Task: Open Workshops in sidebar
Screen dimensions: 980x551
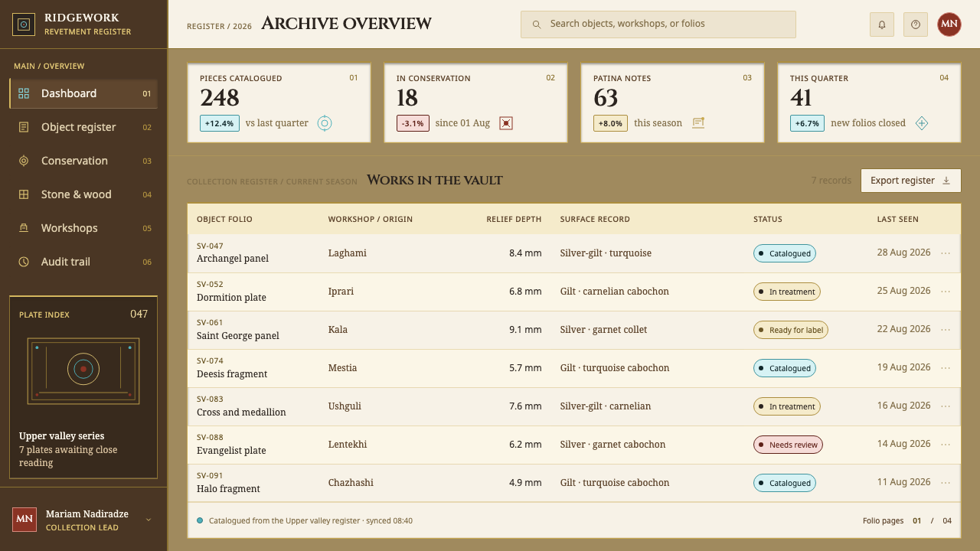Action: 83,228
